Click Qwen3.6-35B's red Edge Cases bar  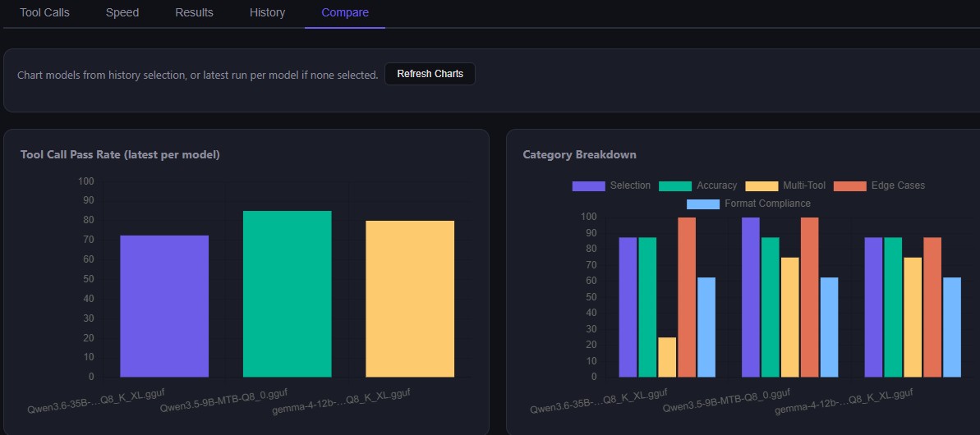tap(687, 297)
